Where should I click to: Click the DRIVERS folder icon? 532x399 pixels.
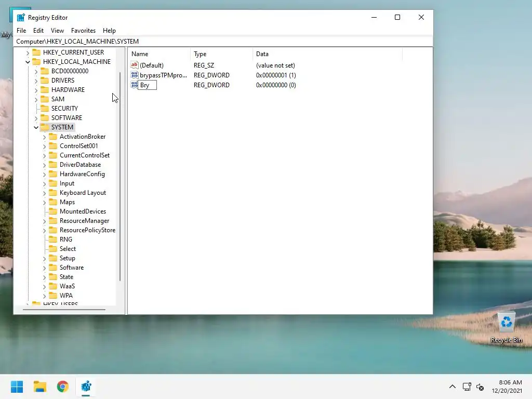click(45, 81)
